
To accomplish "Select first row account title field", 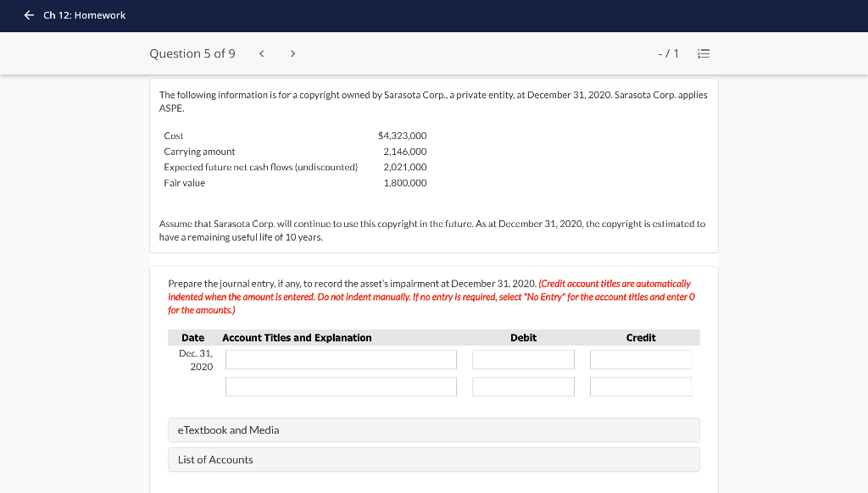I will [x=341, y=360].
